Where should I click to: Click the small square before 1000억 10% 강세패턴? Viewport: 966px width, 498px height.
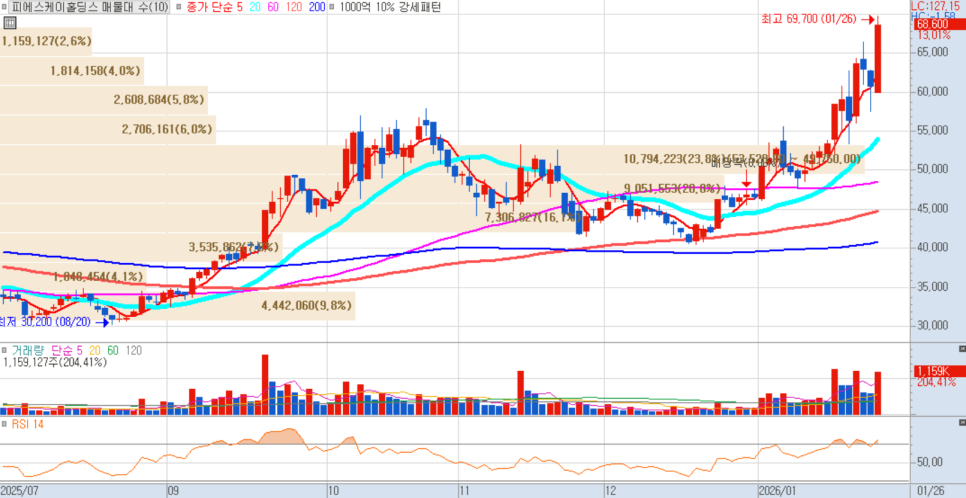coord(333,7)
